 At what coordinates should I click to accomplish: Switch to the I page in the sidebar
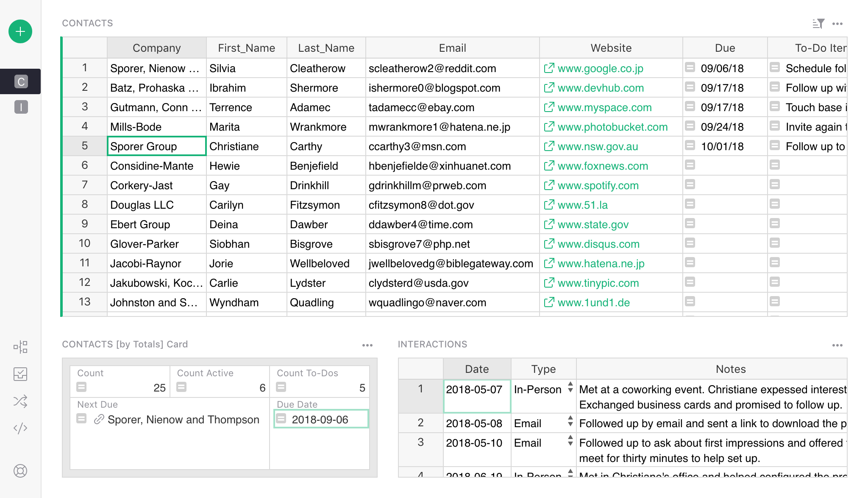(20, 106)
